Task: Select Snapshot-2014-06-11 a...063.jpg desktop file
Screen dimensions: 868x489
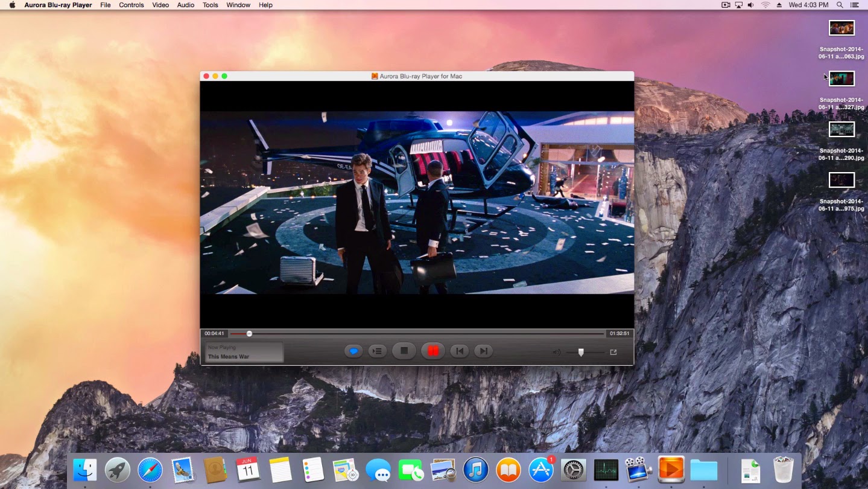Action: 841,39
